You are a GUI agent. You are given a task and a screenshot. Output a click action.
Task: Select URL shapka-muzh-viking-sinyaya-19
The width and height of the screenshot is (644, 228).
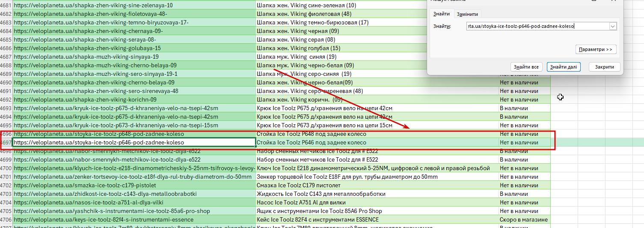(x=134, y=57)
